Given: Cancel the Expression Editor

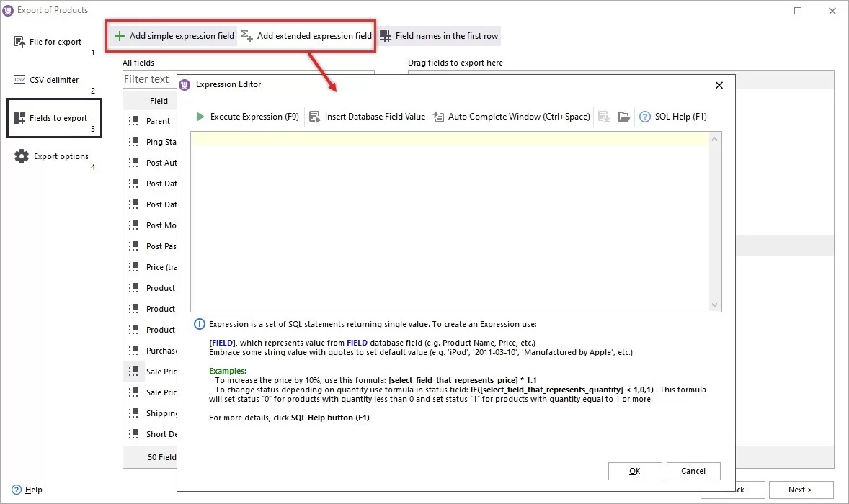Looking at the screenshot, I should (693, 471).
